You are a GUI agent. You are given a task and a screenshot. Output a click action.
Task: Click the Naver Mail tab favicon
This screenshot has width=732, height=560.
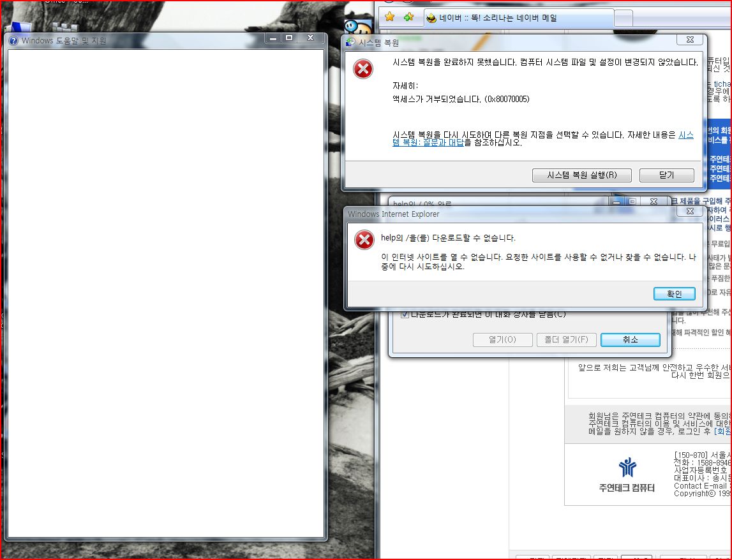(x=431, y=18)
